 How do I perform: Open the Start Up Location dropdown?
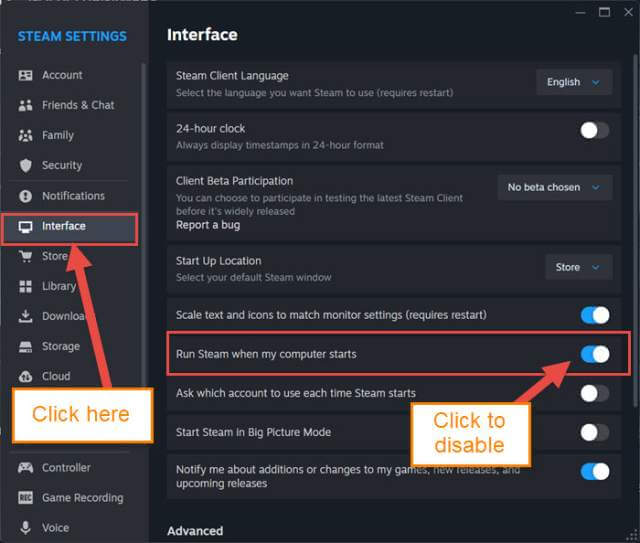coord(578,267)
